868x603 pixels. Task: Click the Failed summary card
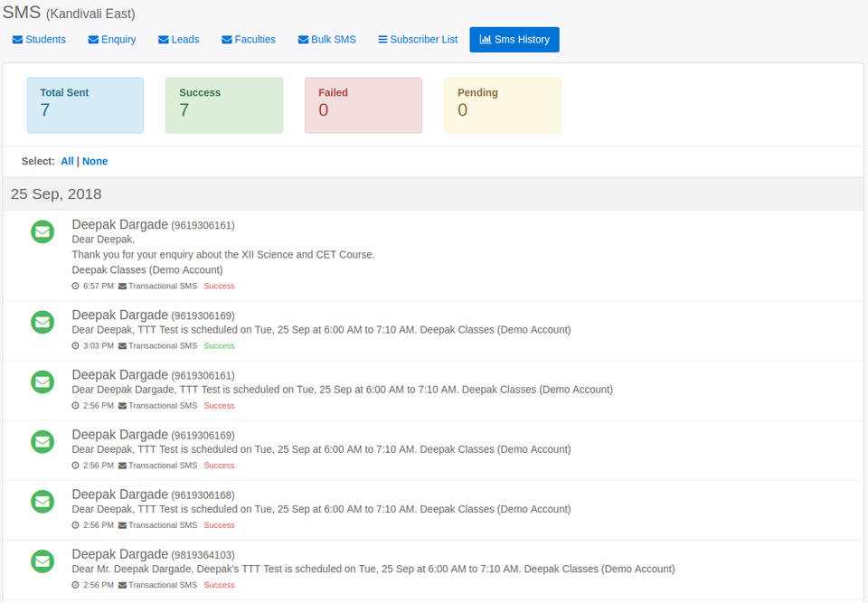363,105
